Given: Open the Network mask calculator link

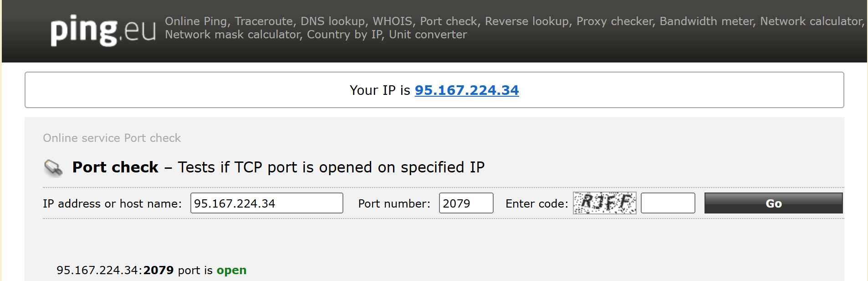Looking at the screenshot, I should 232,35.
